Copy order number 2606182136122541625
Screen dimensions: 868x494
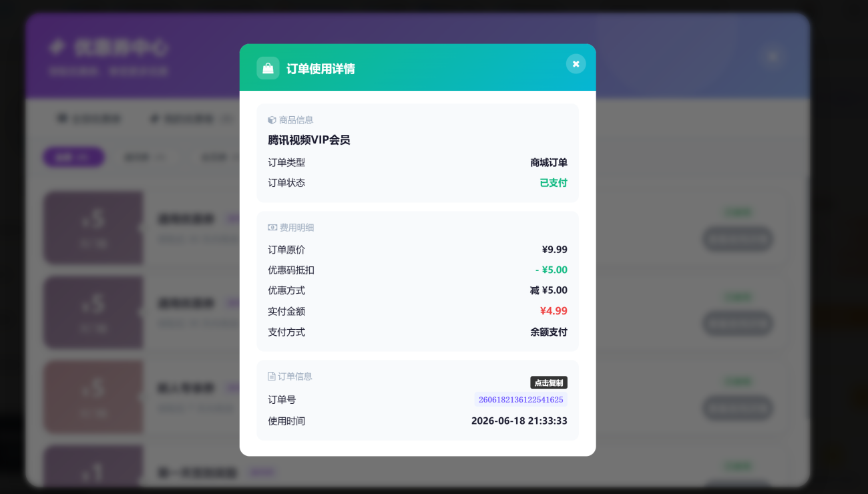[x=521, y=400]
